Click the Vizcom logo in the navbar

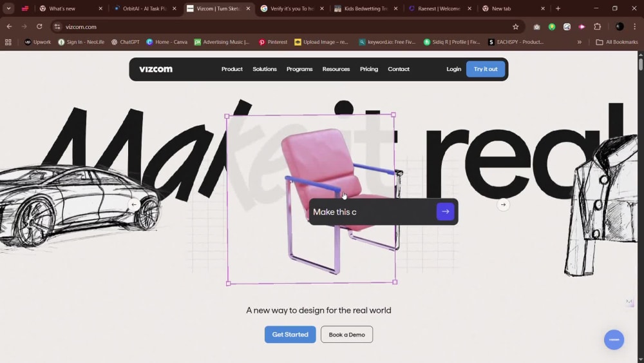tap(156, 69)
